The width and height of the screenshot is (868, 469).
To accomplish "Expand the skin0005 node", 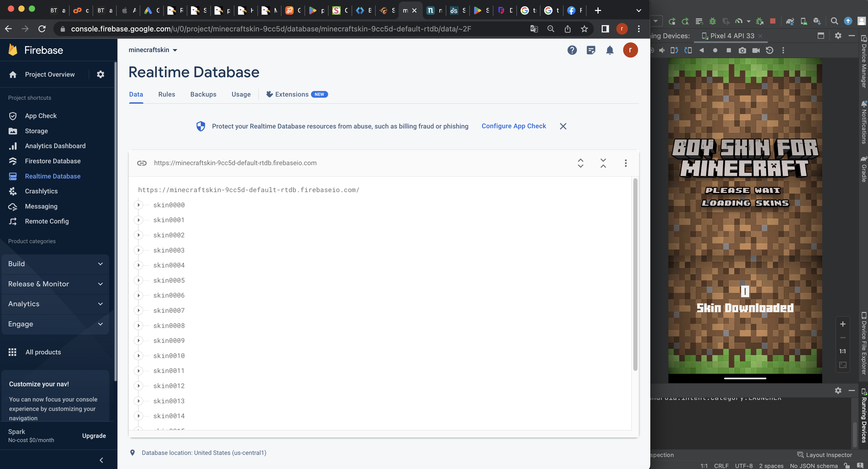I will (x=138, y=281).
